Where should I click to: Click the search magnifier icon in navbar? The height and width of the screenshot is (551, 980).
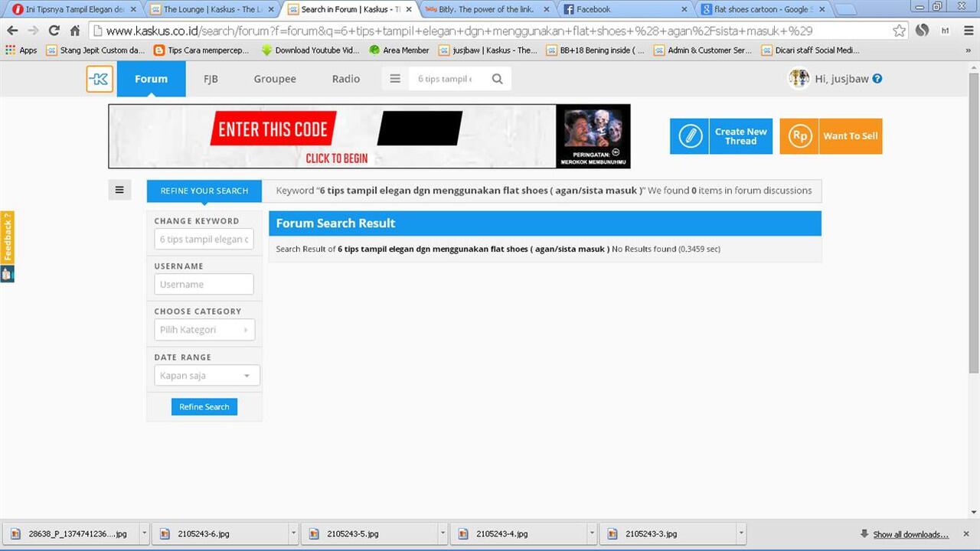point(498,79)
